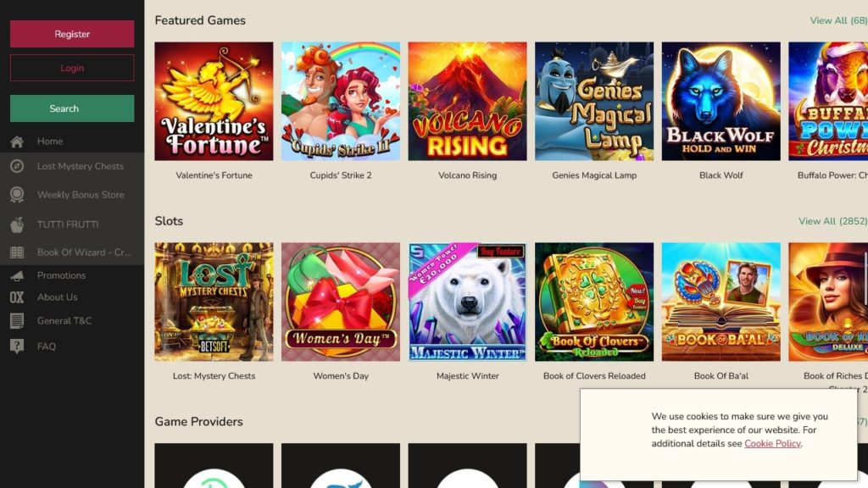
Task: Click the green Search button
Action: [x=72, y=108]
